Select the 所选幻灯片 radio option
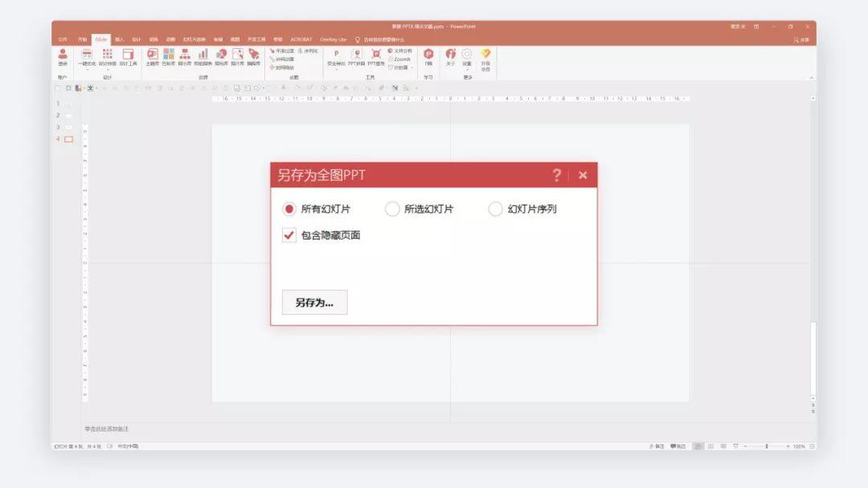The width and height of the screenshot is (868, 488). pos(392,208)
